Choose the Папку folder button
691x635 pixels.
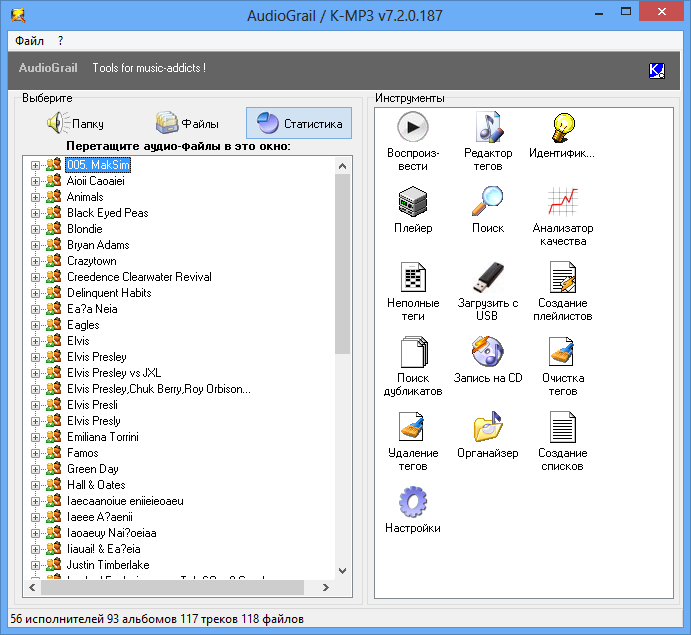(x=76, y=123)
